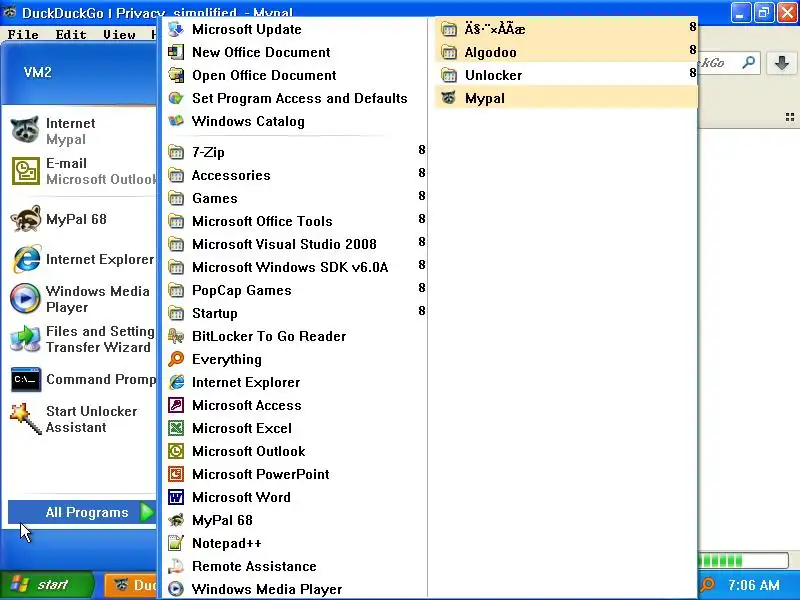Open the File menu in Mypal
Screen dimensions: 800x600
point(23,34)
